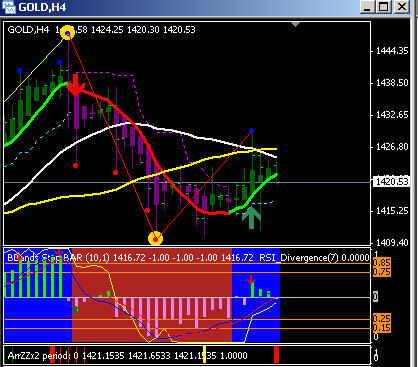The height and width of the screenshot is (367, 418).
Task: Click the red bar in ArrZZx2 panel
Action: pyautogui.click(x=276, y=355)
